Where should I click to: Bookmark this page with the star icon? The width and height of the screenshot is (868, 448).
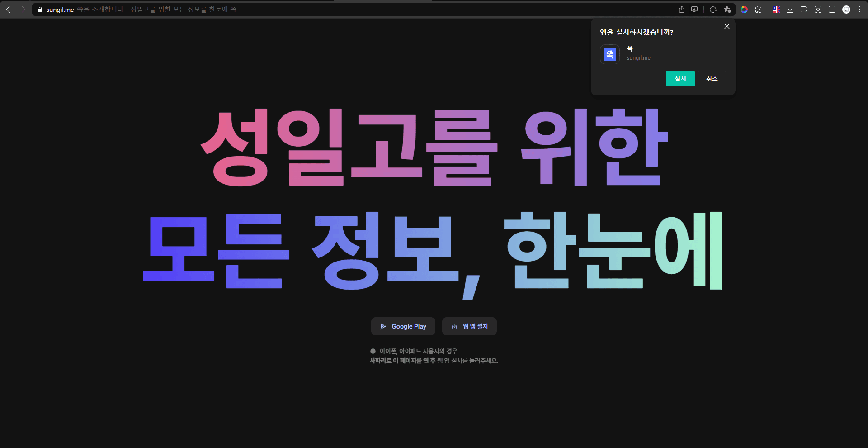click(727, 10)
